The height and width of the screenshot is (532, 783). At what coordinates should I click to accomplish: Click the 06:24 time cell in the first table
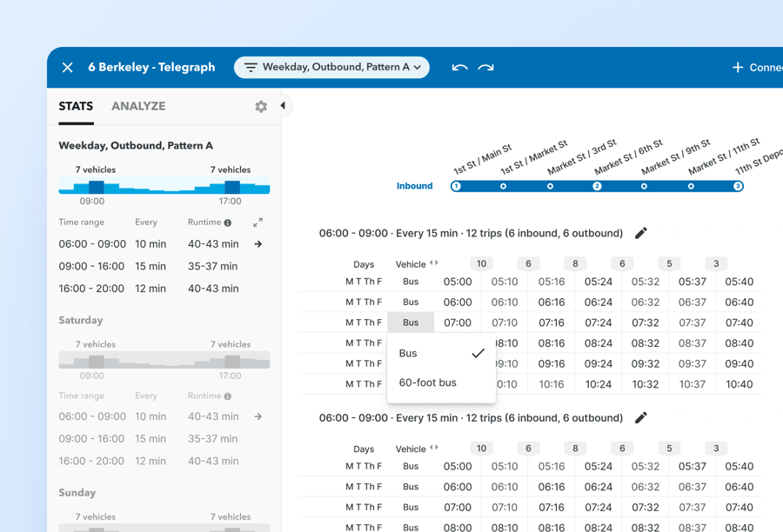pos(599,302)
